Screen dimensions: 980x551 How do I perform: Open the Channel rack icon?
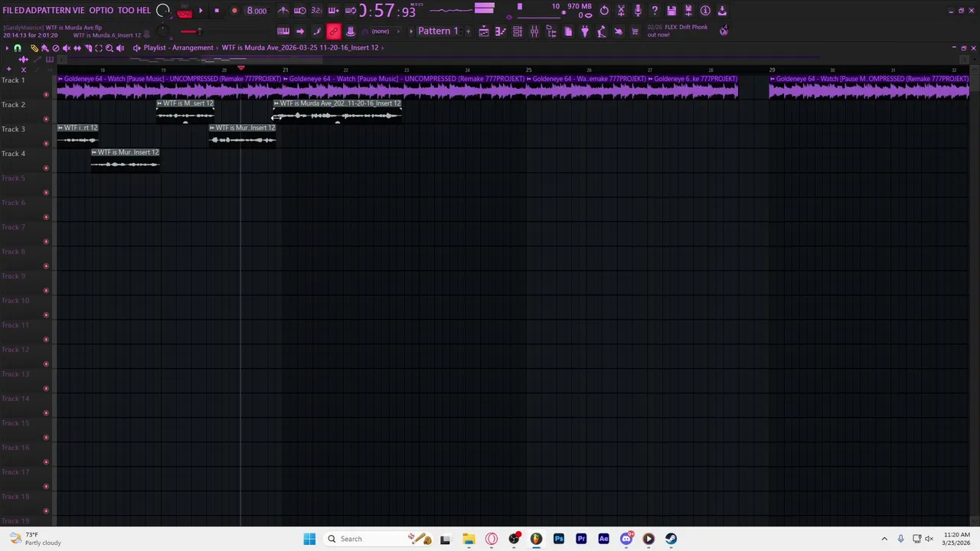[518, 31]
